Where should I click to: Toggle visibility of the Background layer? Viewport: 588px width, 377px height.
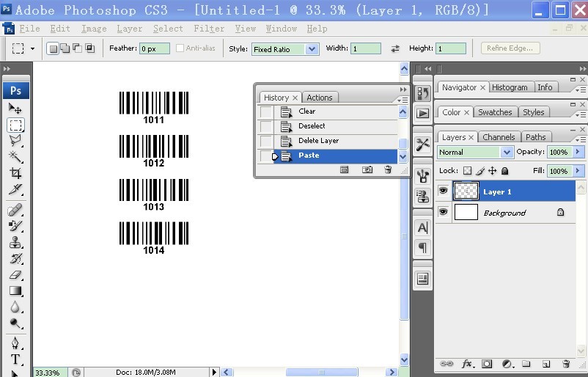pos(443,212)
